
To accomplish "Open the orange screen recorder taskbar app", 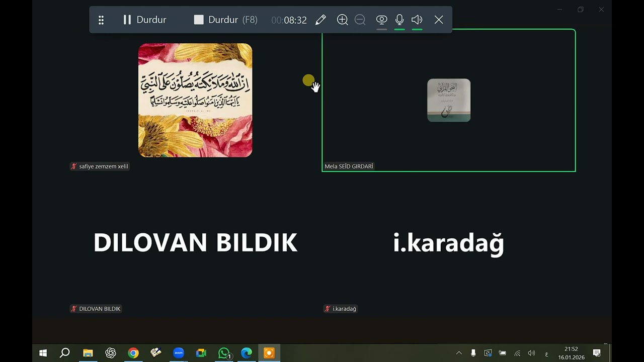I will tap(269, 353).
